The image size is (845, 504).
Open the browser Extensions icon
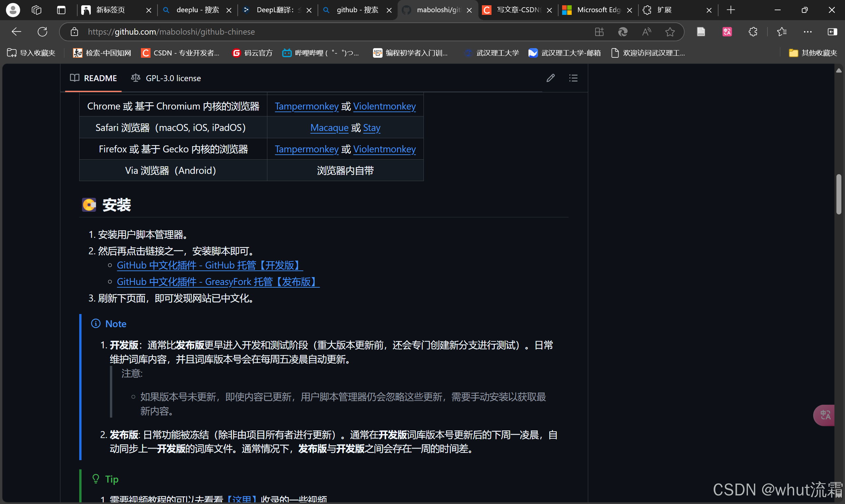753,32
